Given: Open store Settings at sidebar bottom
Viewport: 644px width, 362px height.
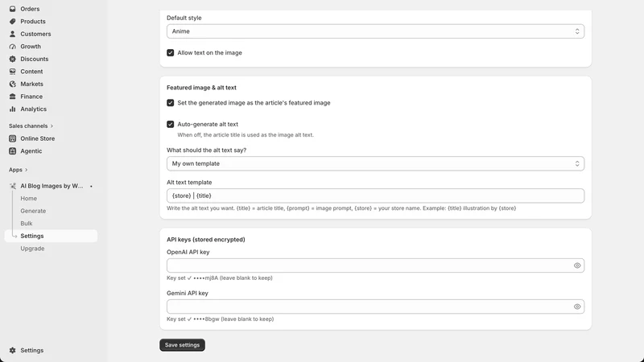Looking at the screenshot, I should coord(31,351).
